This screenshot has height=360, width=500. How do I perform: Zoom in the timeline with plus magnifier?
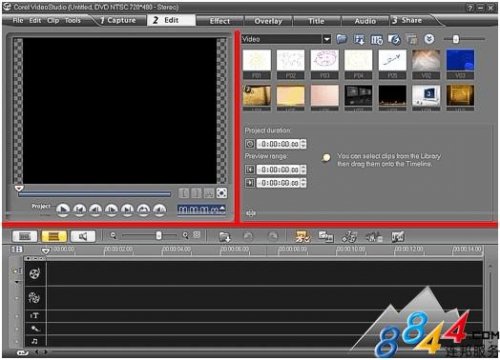click(186, 236)
